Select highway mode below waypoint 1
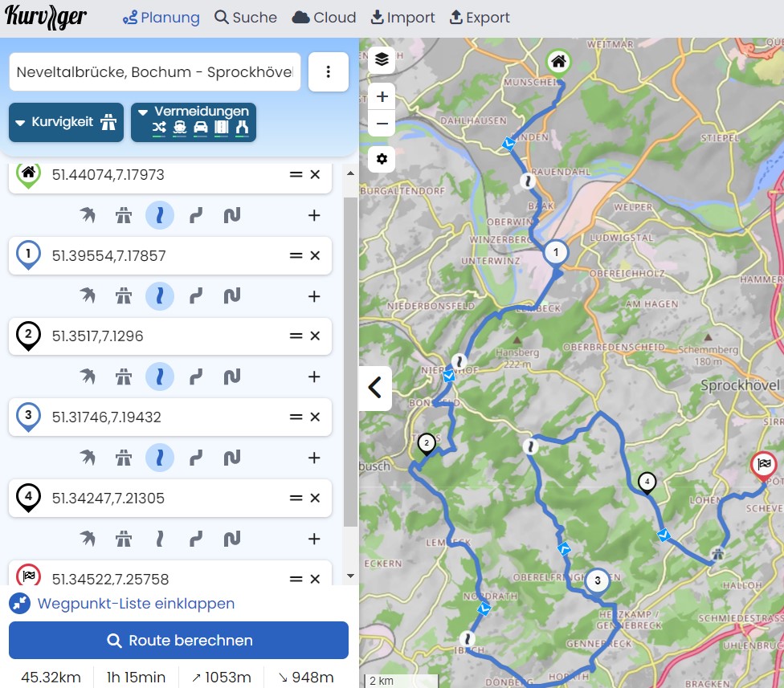 [124, 296]
